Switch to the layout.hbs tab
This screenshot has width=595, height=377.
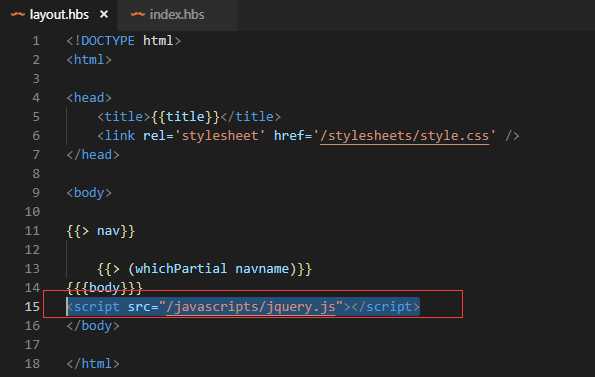pyautogui.click(x=59, y=15)
